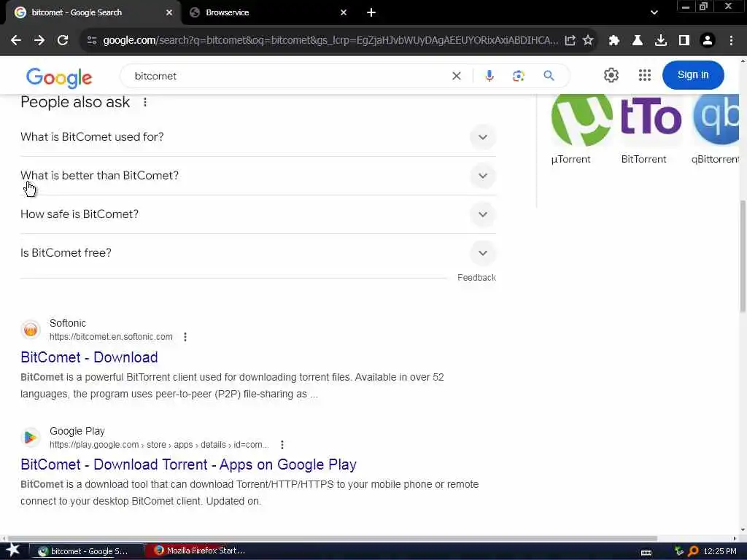Reload the current page
Viewport: 747px width, 560px height.
pos(63,41)
